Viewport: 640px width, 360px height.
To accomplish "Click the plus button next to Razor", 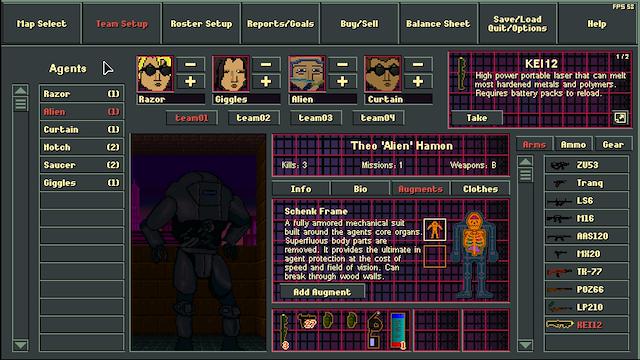I will [190, 82].
